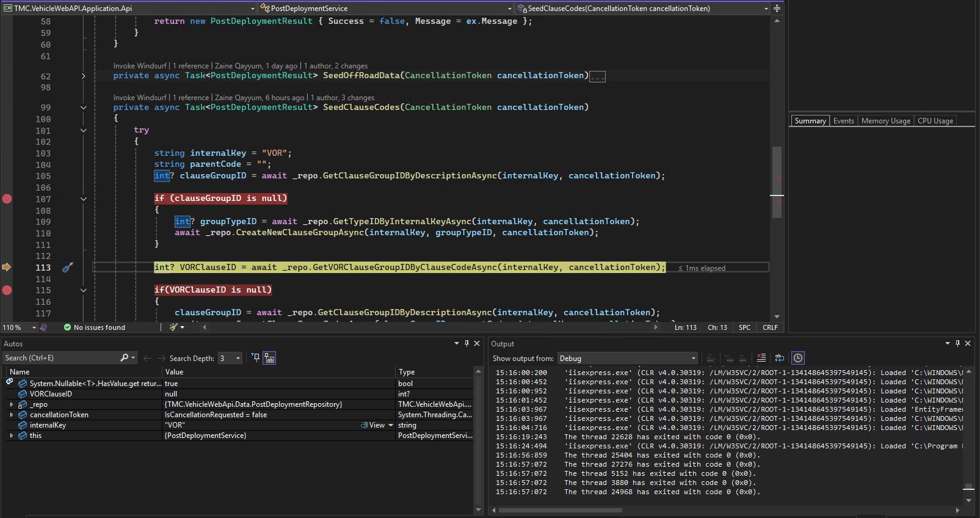The image size is (980, 518).
Task: Open the View visualizer dropdown arrow for internalKey
Action: [x=391, y=425]
